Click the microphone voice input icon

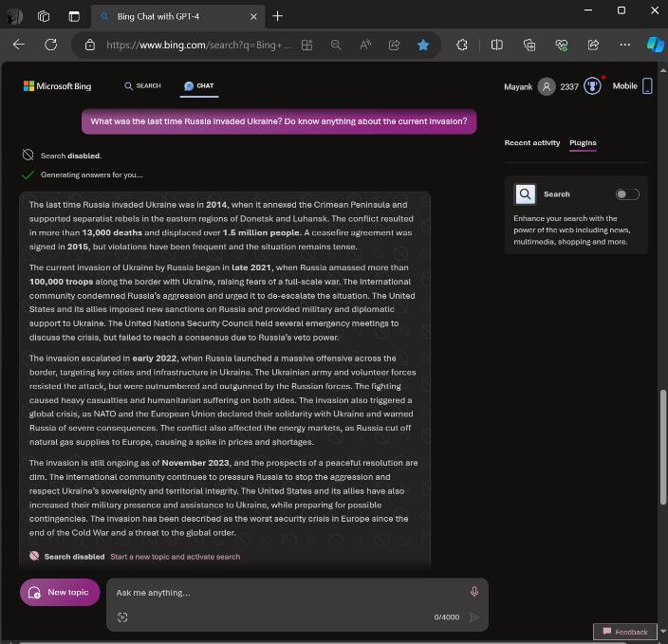(474, 592)
